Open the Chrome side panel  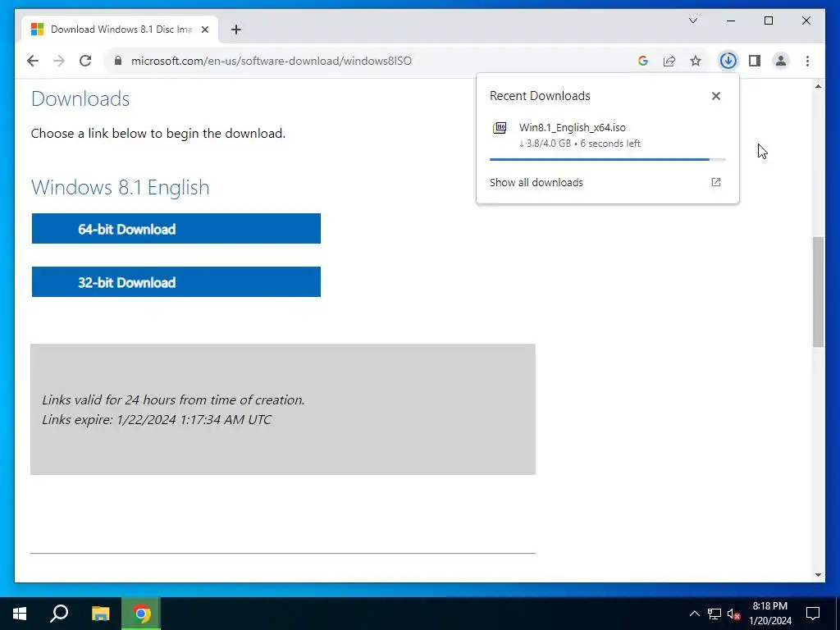click(755, 61)
